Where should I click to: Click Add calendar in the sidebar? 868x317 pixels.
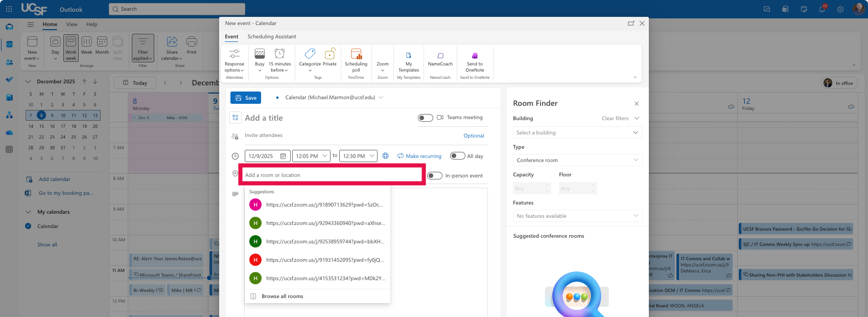(55, 179)
